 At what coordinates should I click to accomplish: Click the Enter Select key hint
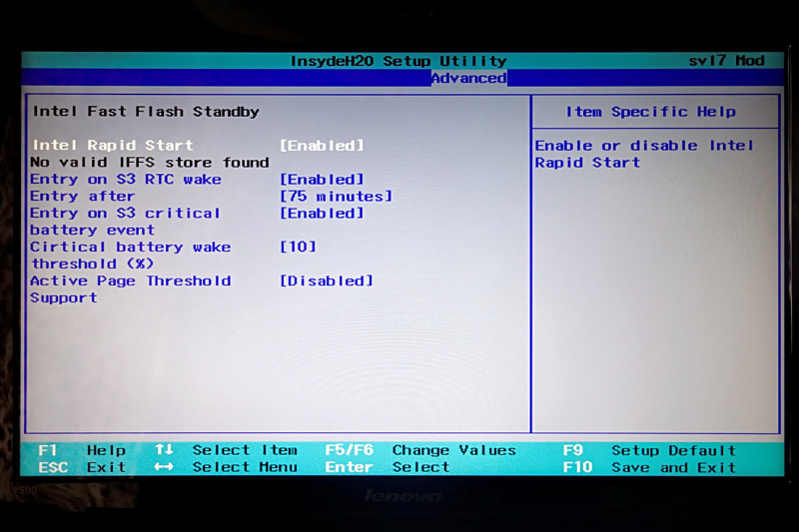pyautogui.click(x=388, y=467)
